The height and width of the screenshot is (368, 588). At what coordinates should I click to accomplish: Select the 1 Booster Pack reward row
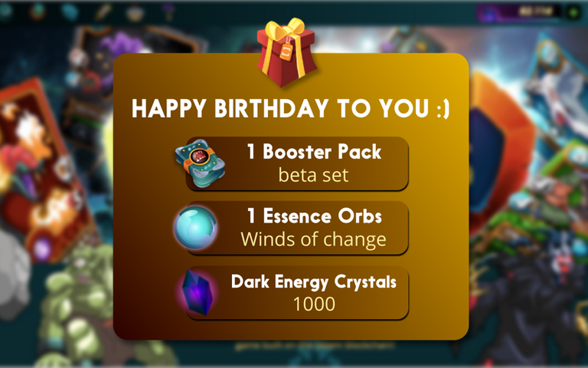point(297,164)
